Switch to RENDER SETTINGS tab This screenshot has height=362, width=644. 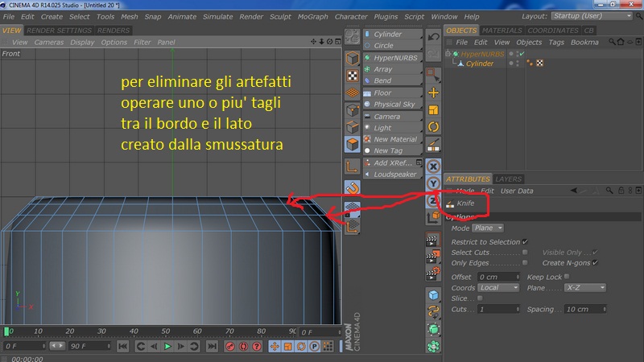(x=59, y=31)
